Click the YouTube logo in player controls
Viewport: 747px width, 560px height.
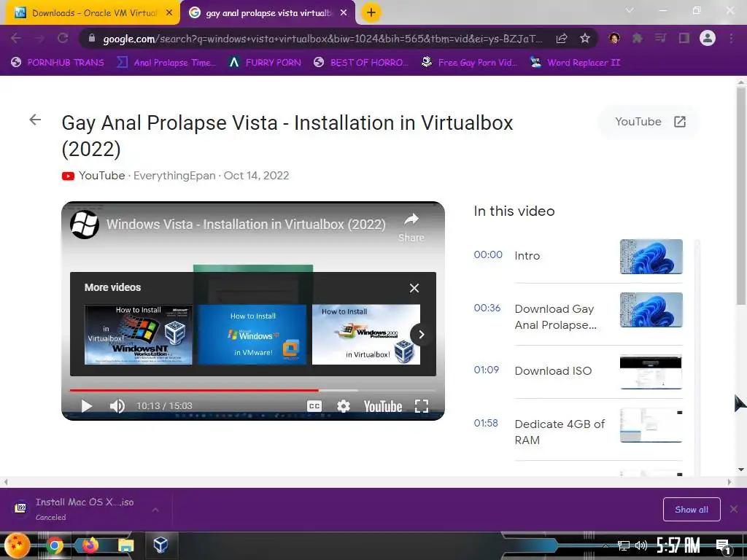pos(383,406)
